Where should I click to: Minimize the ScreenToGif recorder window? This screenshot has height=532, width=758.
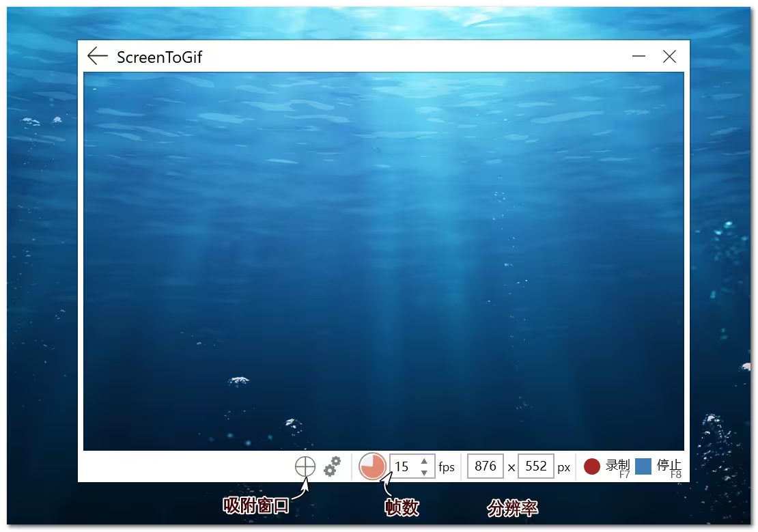tap(638, 56)
